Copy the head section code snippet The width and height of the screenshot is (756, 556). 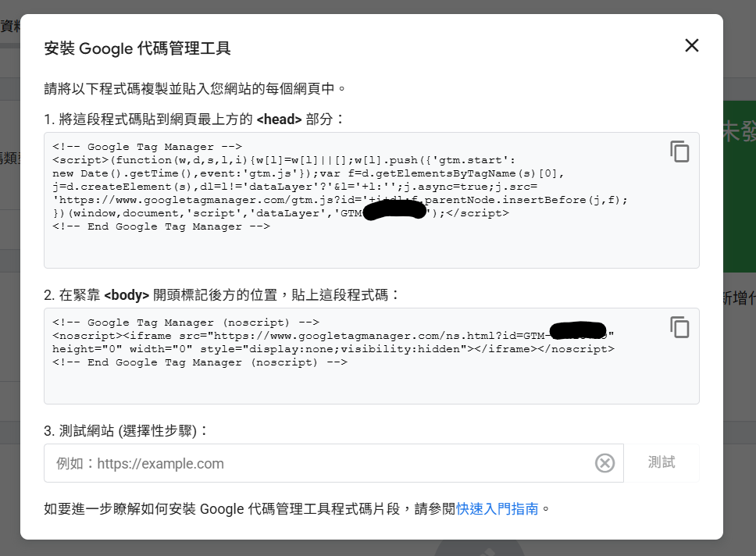[x=679, y=151]
